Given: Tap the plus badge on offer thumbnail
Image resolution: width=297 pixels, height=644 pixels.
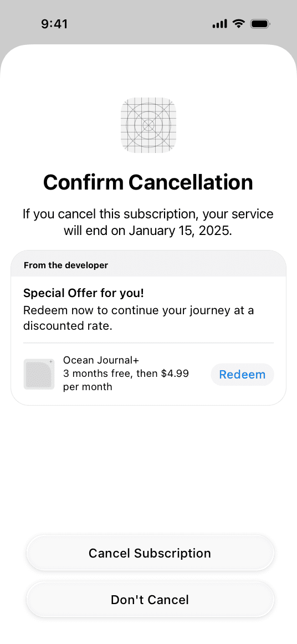Looking at the screenshot, I should coord(51,362).
